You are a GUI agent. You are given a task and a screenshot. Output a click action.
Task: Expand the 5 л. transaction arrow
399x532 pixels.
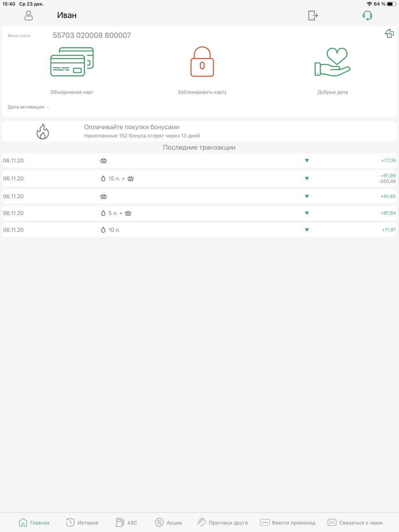tap(307, 213)
